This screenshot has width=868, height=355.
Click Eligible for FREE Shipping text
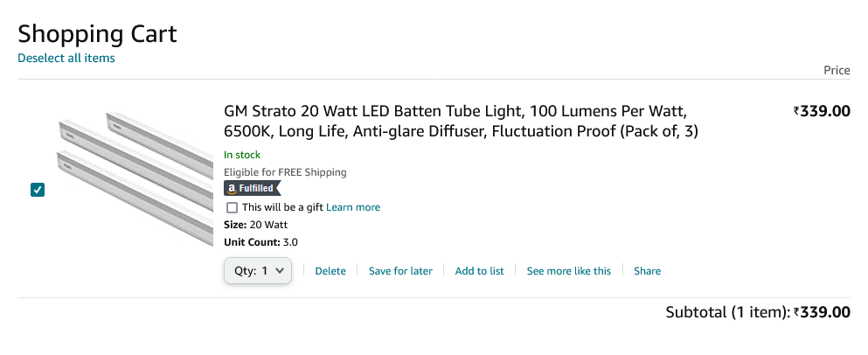285,172
